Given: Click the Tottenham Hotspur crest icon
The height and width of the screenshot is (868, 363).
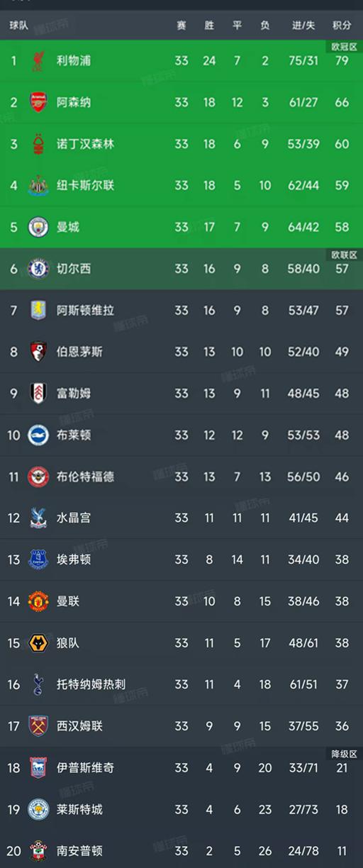Looking at the screenshot, I should [x=38, y=684].
